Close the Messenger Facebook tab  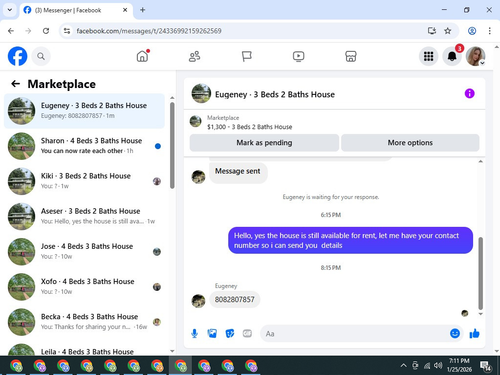125,10
